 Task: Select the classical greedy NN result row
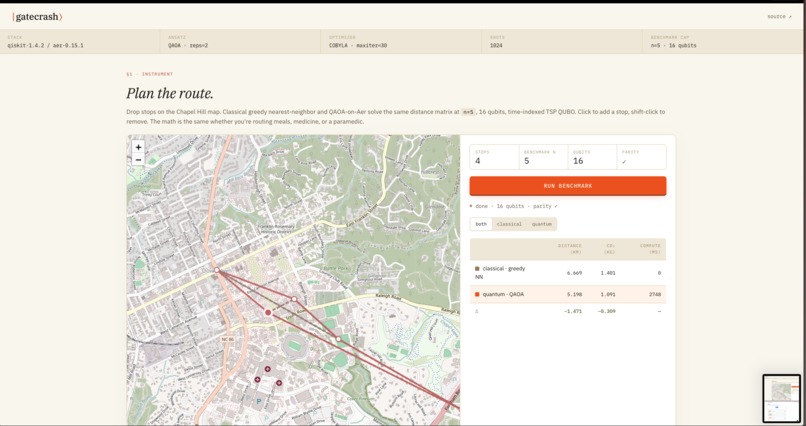coord(567,273)
